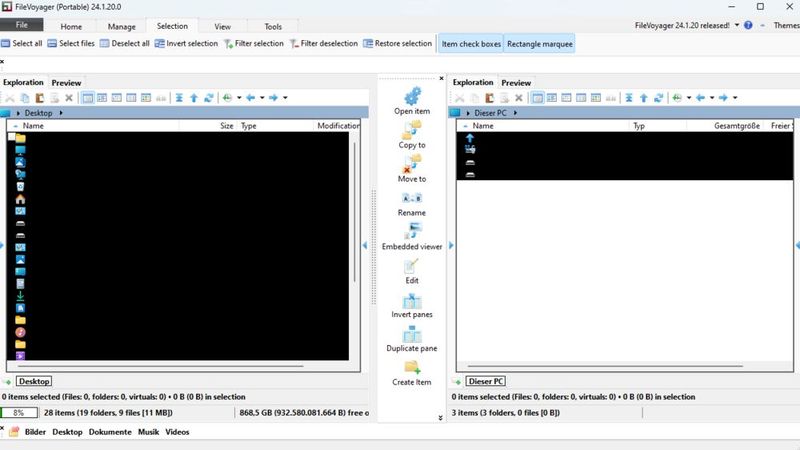Screen dimensions: 800x450
Task: Click Dokumente favorite link at bottom
Action: pyautogui.click(x=110, y=432)
